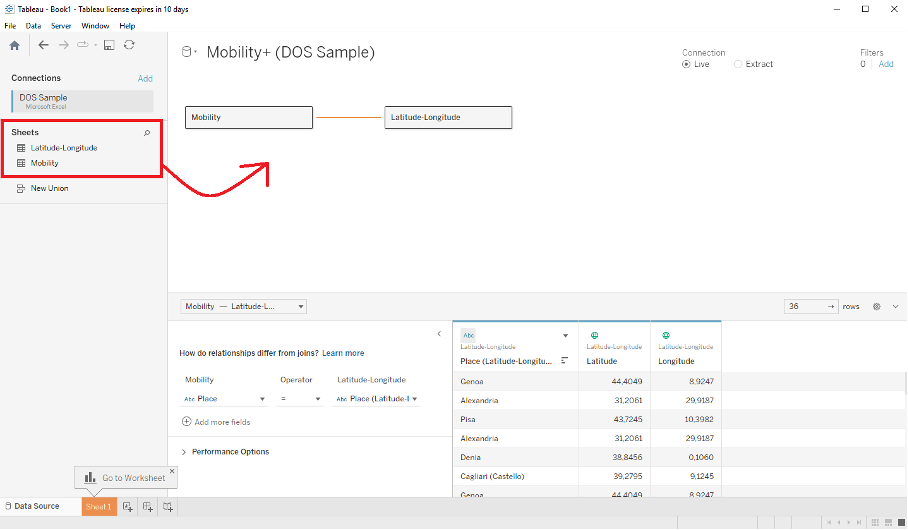Open the Mobility Place field dropdown
The width and height of the screenshot is (908, 530).
tap(224, 399)
